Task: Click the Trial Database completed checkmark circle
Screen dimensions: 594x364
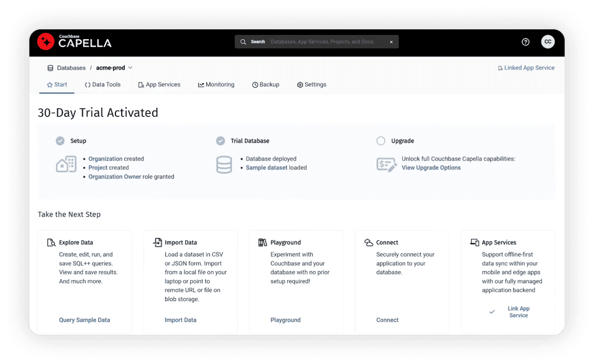Action: tap(221, 141)
